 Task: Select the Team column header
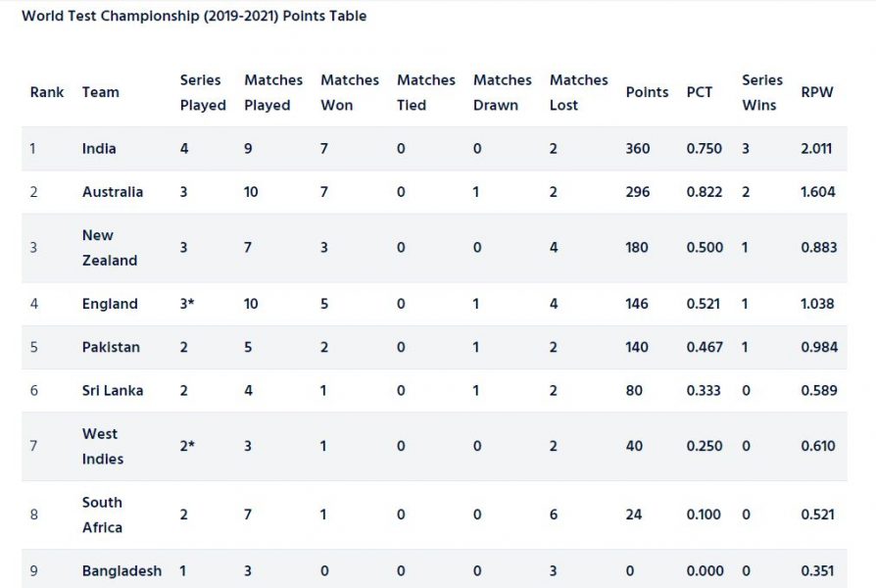[x=101, y=92]
